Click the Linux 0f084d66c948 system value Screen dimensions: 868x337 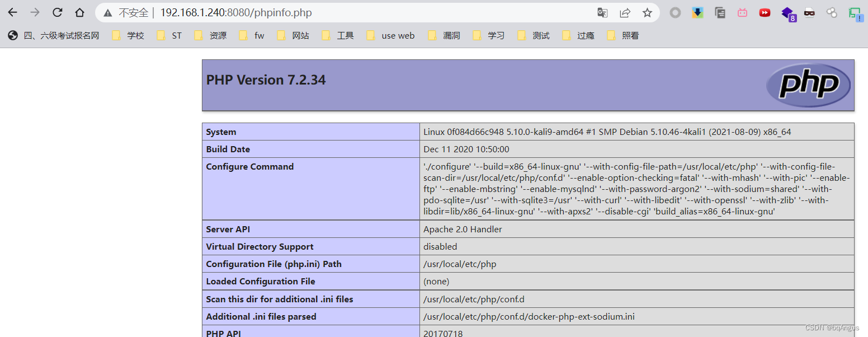607,132
